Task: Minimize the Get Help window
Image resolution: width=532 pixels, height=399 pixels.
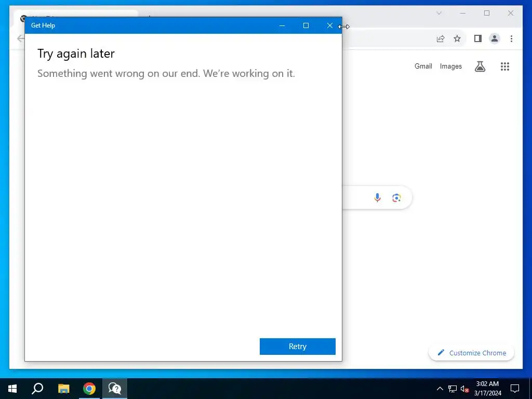Action: 282,25
